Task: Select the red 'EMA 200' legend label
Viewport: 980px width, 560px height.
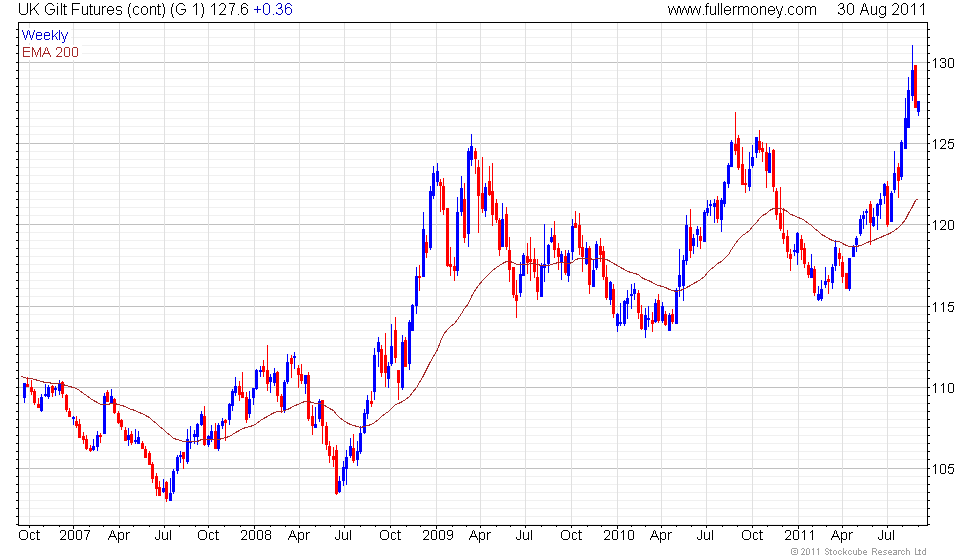Action: click(50, 52)
